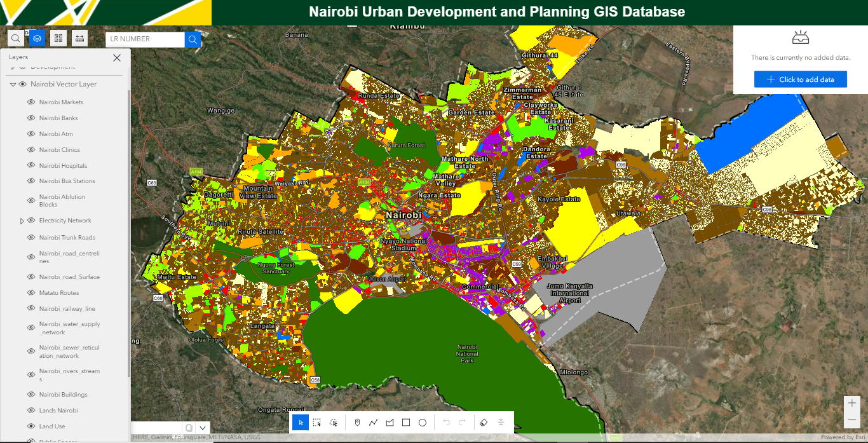Select the polyline drawing tool
868x443 pixels.
374,422
